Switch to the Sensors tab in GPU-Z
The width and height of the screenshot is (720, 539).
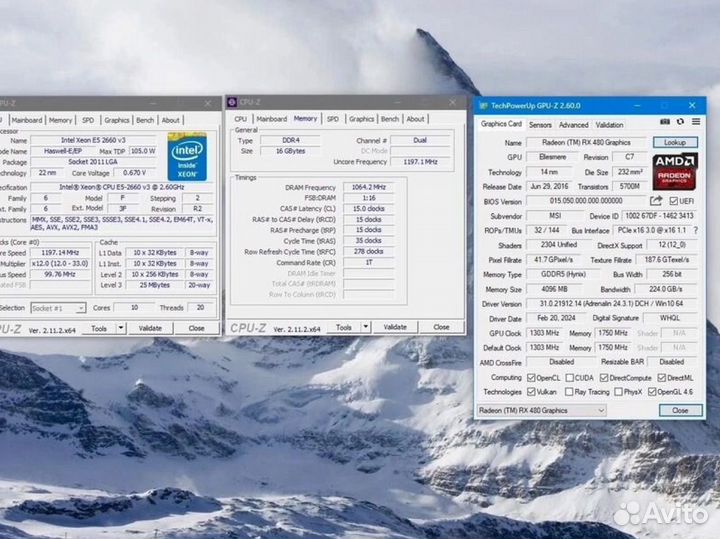tap(540, 125)
